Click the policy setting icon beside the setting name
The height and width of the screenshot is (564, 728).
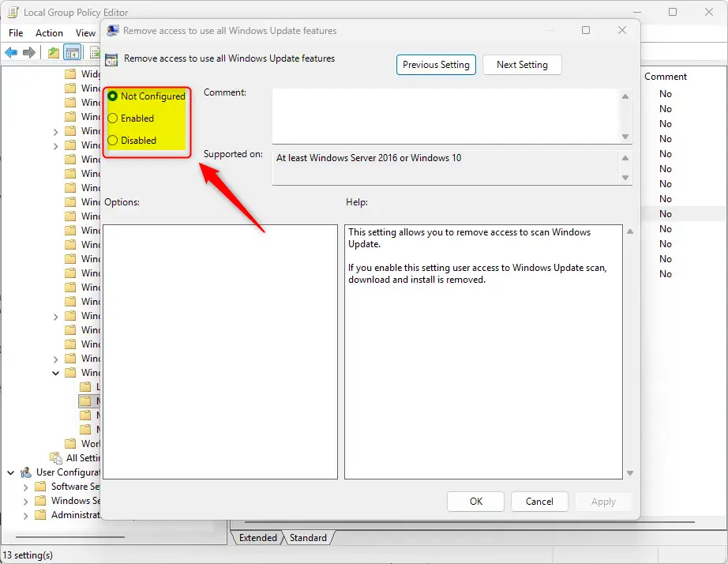[111, 59]
